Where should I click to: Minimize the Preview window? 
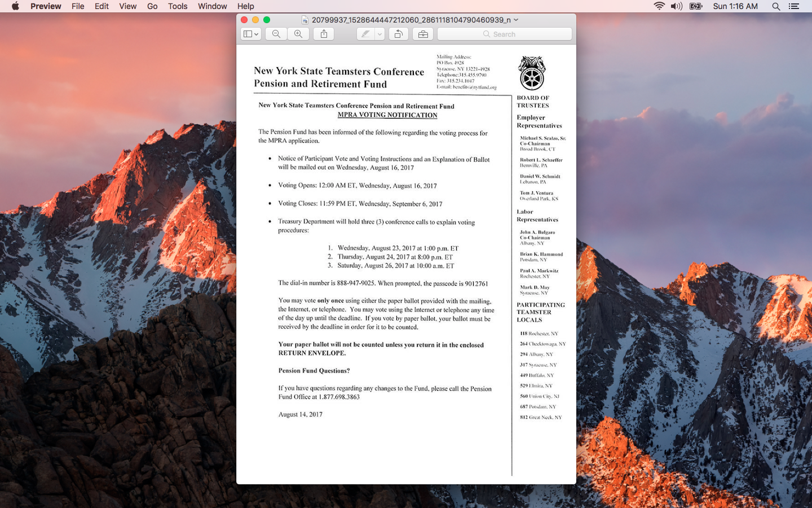coord(255,20)
